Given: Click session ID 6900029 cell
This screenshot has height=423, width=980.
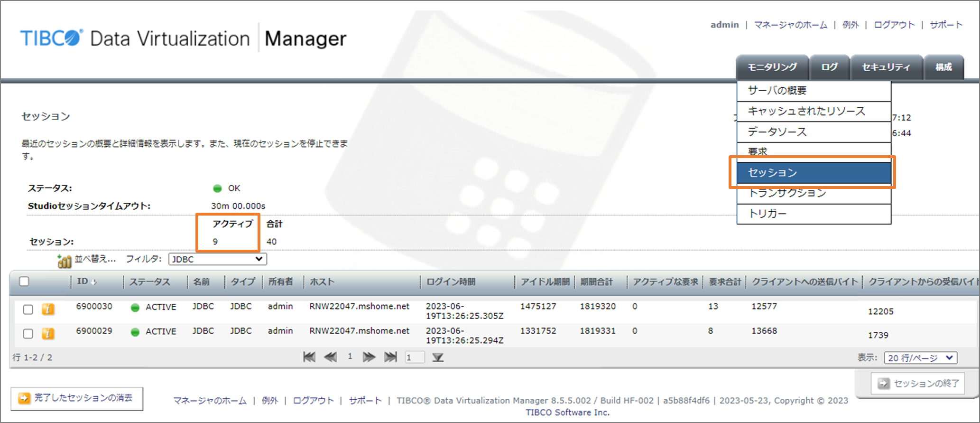Looking at the screenshot, I should pyautogui.click(x=94, y=331).
